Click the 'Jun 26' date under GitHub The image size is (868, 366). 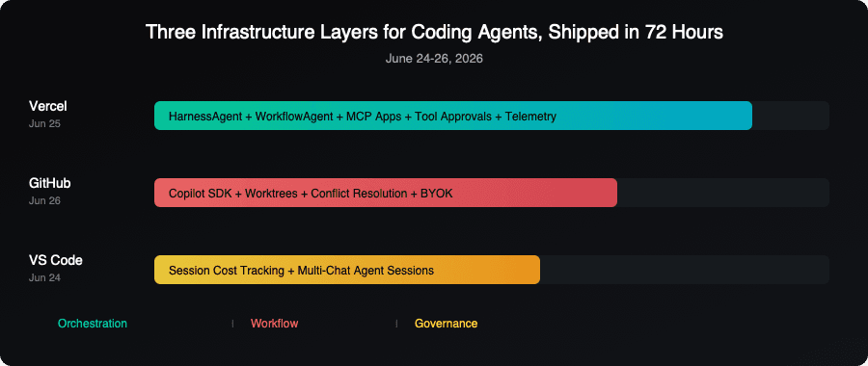(x=44, y=200)
